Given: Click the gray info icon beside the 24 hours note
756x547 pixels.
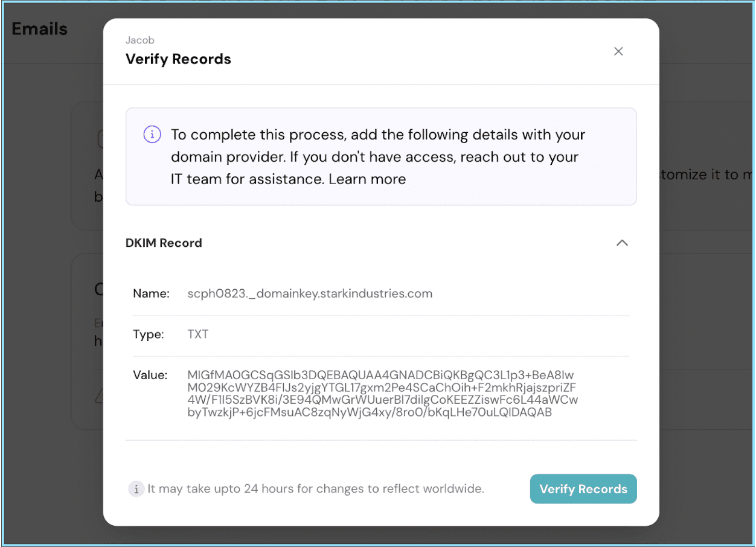Looking at the screenshot, I should click(136, 489).
